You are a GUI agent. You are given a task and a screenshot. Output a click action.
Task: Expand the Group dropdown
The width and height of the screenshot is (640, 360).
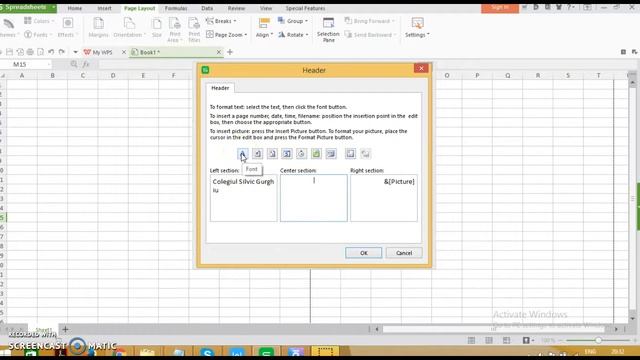(293, 21)
